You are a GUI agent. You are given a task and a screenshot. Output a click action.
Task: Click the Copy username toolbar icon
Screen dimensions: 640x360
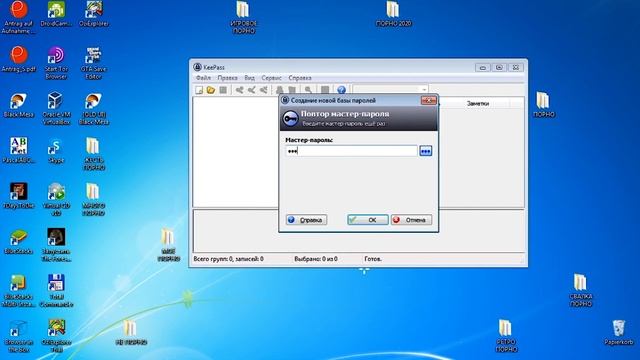click(x=280, y=90)
